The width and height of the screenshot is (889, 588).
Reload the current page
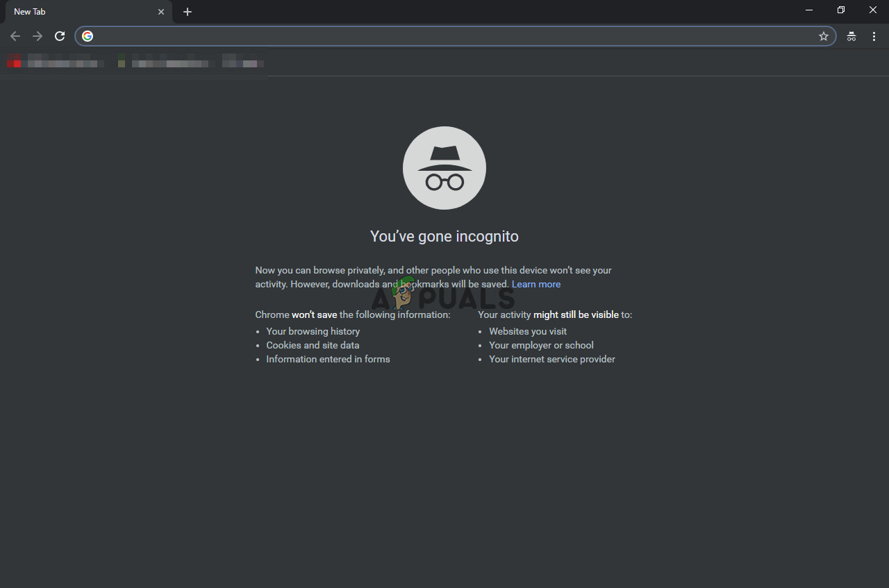(60, 36)
